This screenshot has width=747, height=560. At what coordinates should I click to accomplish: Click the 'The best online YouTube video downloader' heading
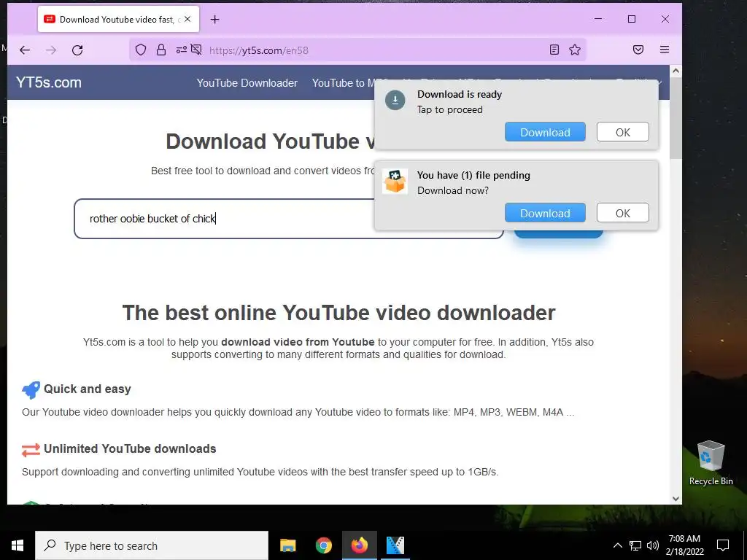(338, 313)
